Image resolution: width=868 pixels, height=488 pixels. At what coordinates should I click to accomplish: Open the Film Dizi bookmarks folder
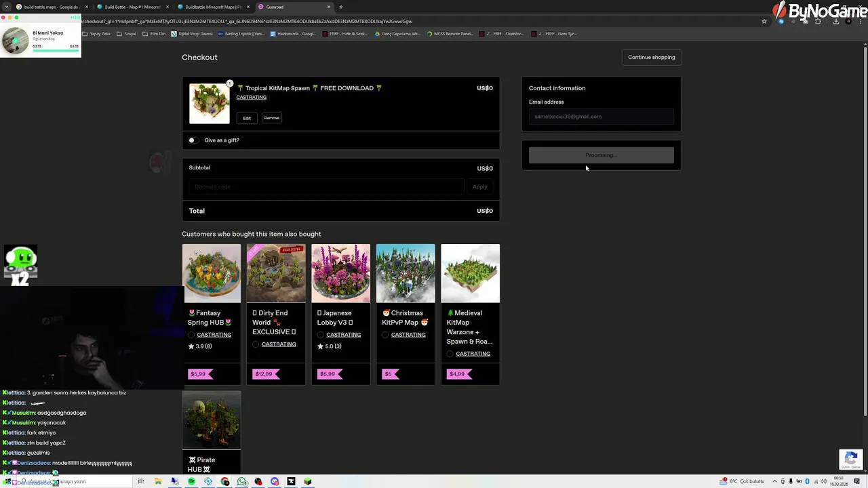[154, 33]
